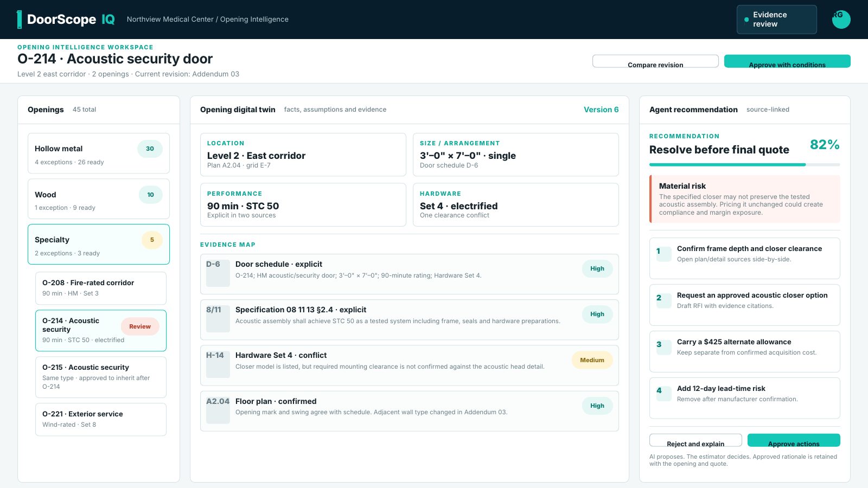Viewport: 868px width, 488px height.
Task: Click the Performance card
Action: point(303,204)
